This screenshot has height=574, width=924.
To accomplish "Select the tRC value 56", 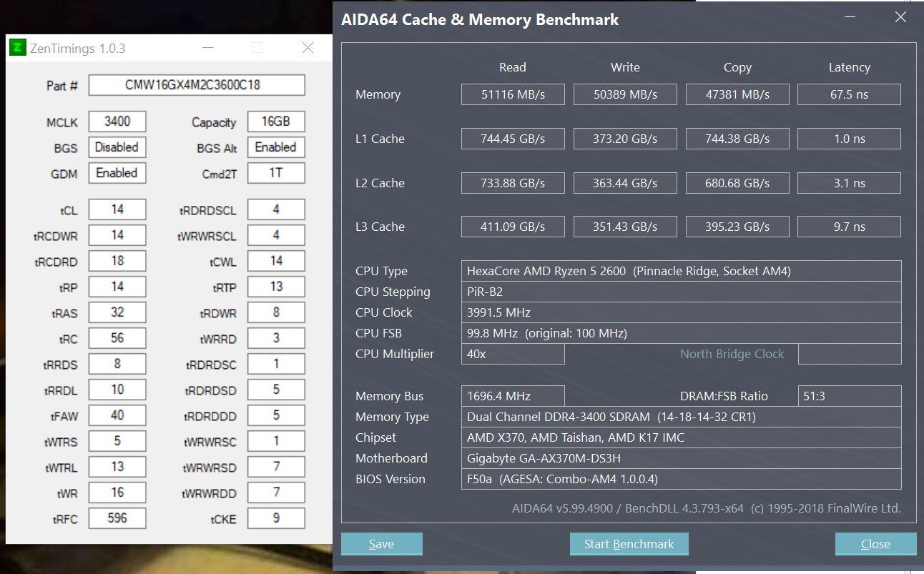I will (x=117, y=338).
